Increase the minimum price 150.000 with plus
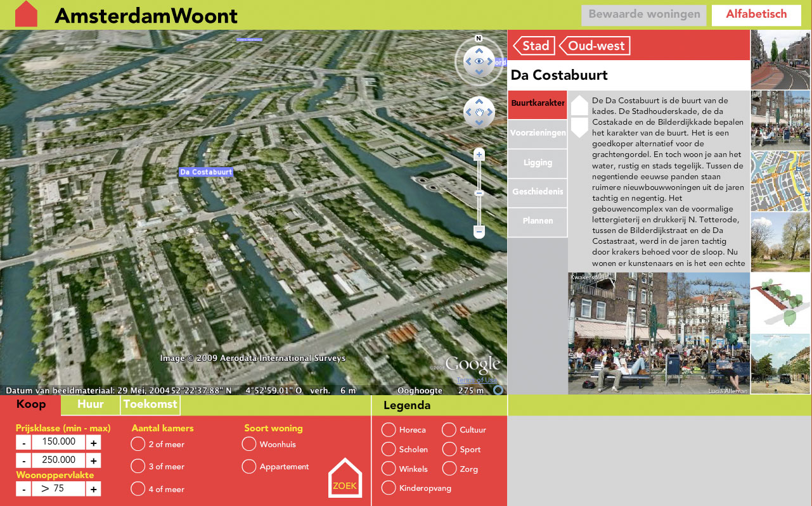Screen dimensions: 812x506 tap(93, 442)
